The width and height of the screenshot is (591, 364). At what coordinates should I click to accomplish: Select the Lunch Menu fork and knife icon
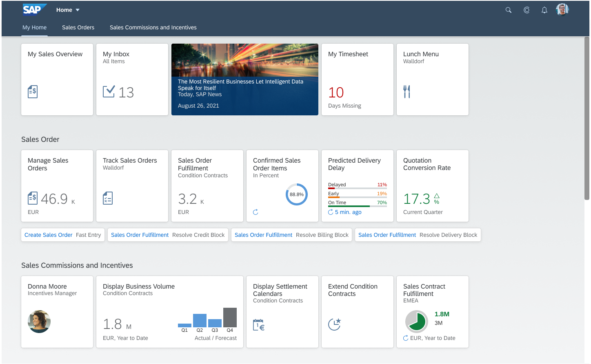point(407,92)
